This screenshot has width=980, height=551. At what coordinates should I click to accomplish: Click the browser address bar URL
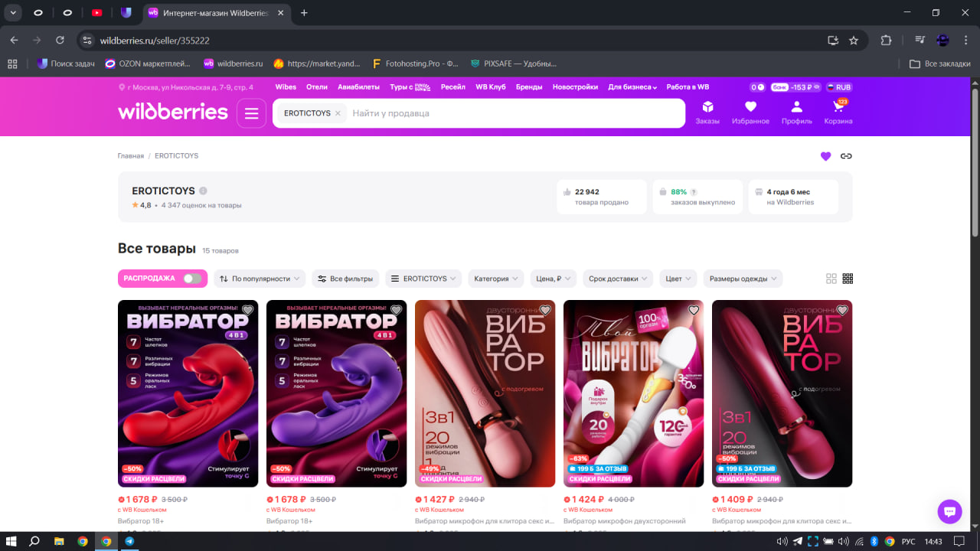pyautogui.click(x=155, y=41)
